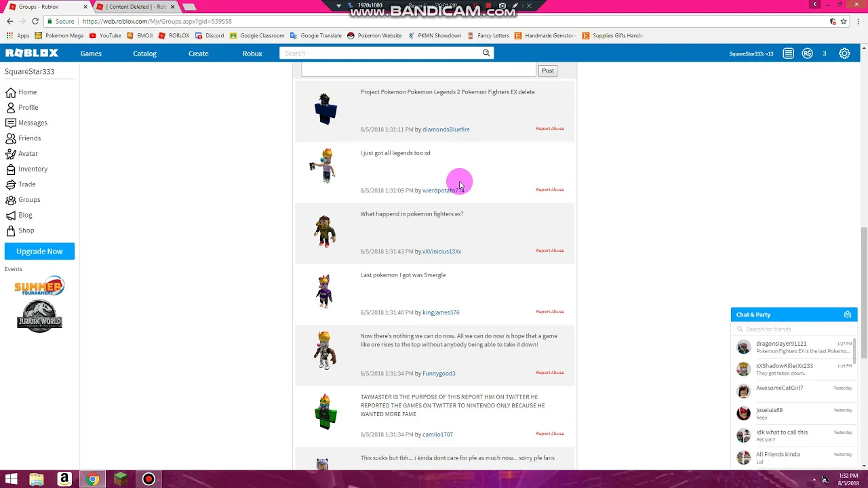
Task: Open chat with AwesomeCatGirl7
Action: coord(793,391)
